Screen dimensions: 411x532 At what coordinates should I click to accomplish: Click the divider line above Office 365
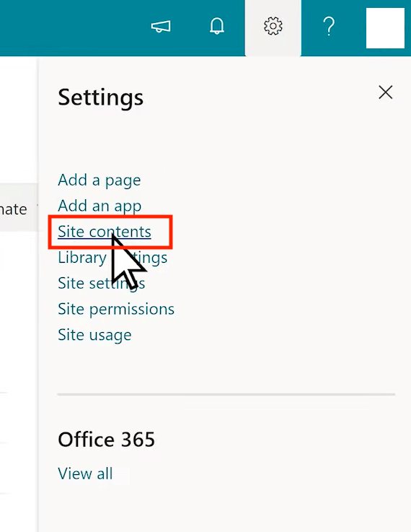[x=226, y=395]
